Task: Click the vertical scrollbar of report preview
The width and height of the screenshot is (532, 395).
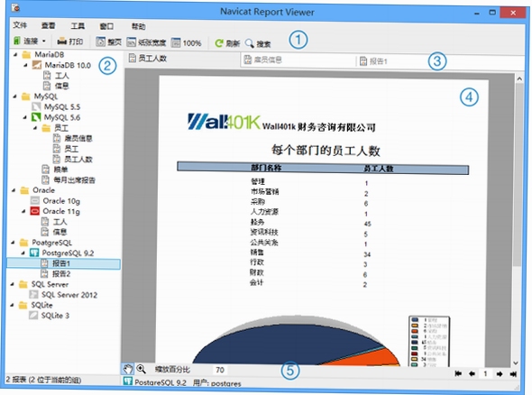Action: [518, 221]
